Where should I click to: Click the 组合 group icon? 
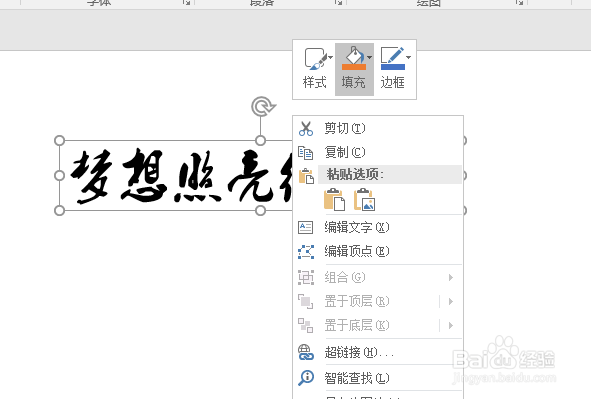pyautogui.click(x=306, y=278)
